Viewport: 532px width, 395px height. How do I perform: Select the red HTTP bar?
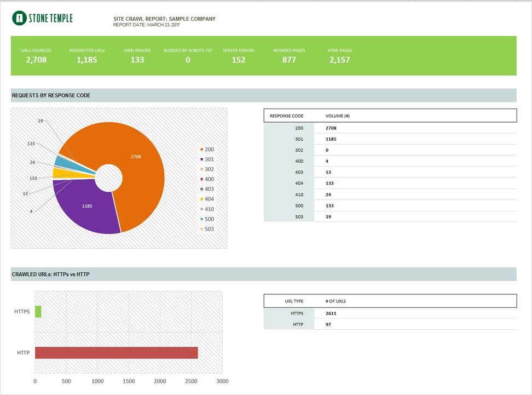116,353
